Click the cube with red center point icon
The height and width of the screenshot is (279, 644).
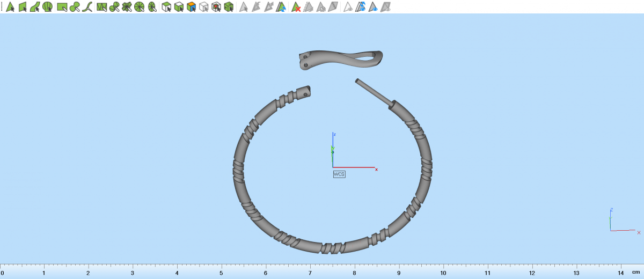pyautogui.click(x=216, y=7)
